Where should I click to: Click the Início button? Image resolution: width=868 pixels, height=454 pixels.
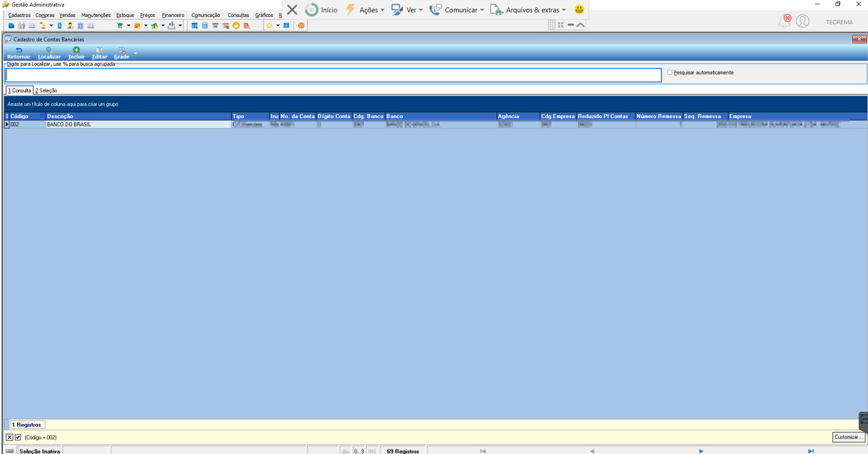(321, 10)
